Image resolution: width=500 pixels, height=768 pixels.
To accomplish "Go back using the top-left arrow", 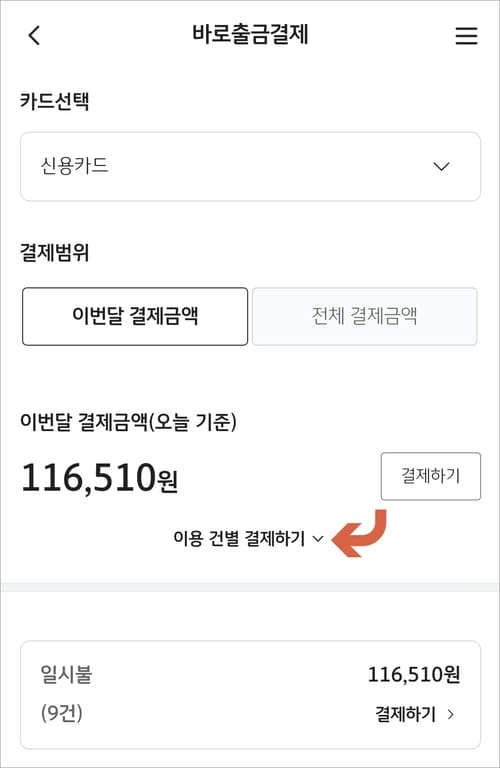I will click(x=34, y=35).
